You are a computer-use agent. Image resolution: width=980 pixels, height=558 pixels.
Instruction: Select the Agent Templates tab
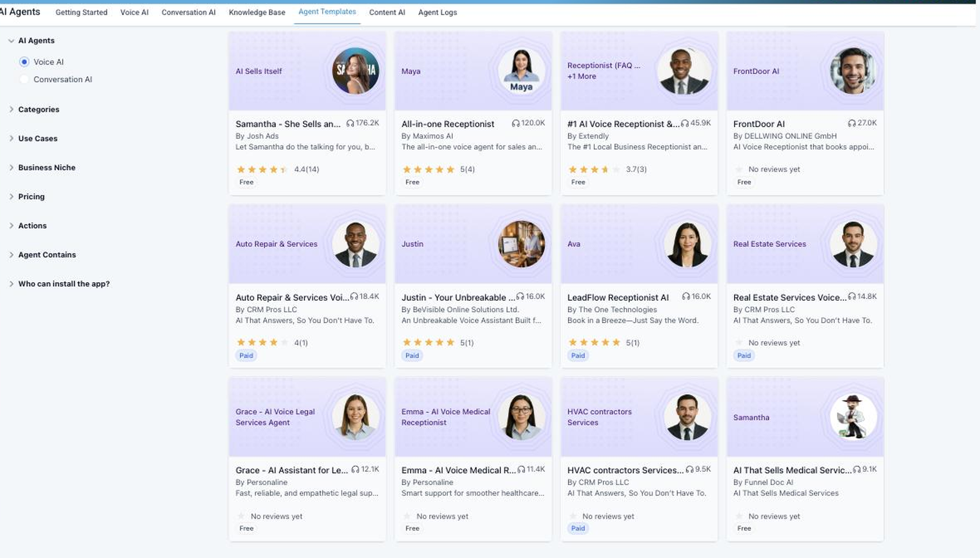tap(327, 12)
